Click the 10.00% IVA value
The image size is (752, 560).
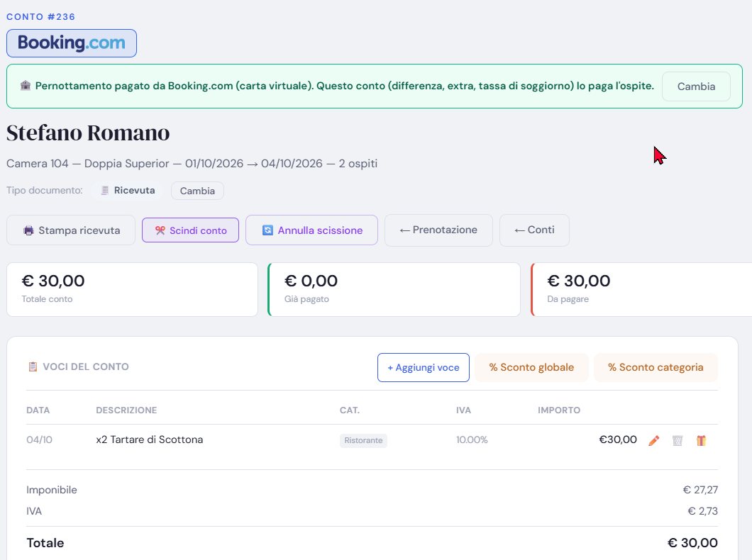472,439
